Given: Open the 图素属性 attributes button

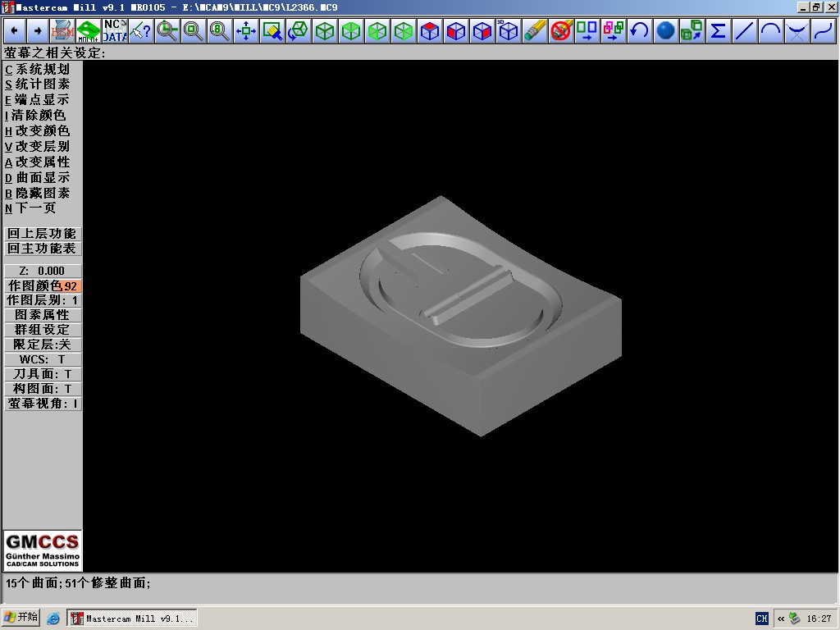Looking at the screenshot, I should click(43, 315).
